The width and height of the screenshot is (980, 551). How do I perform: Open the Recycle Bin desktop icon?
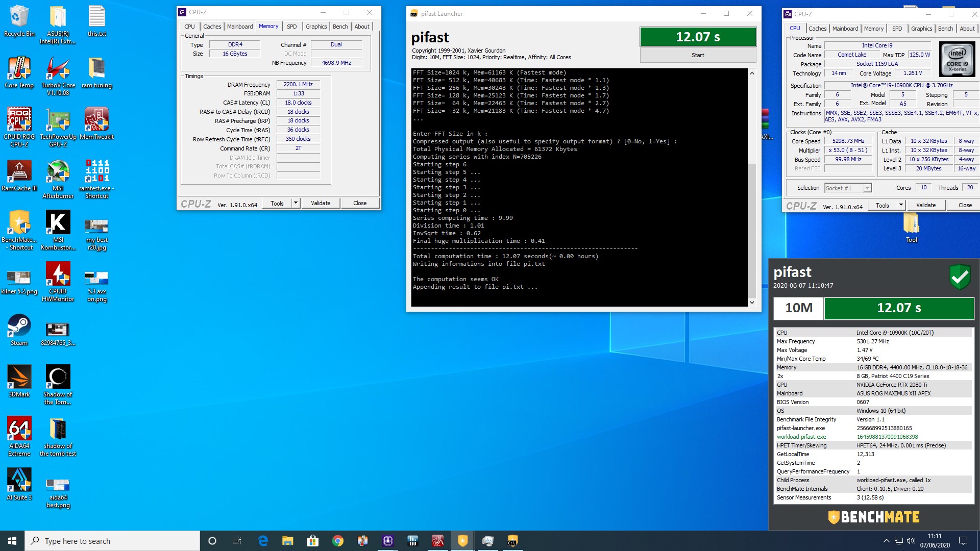[19, 21]
